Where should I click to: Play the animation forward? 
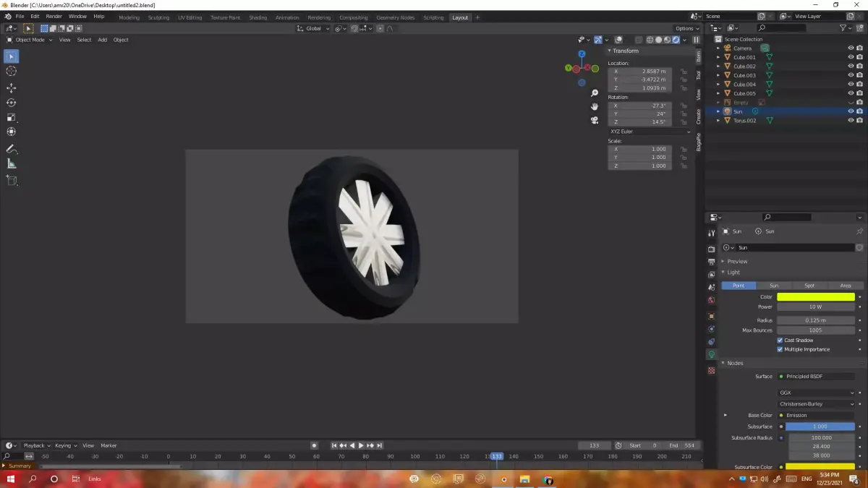(361, 445)
